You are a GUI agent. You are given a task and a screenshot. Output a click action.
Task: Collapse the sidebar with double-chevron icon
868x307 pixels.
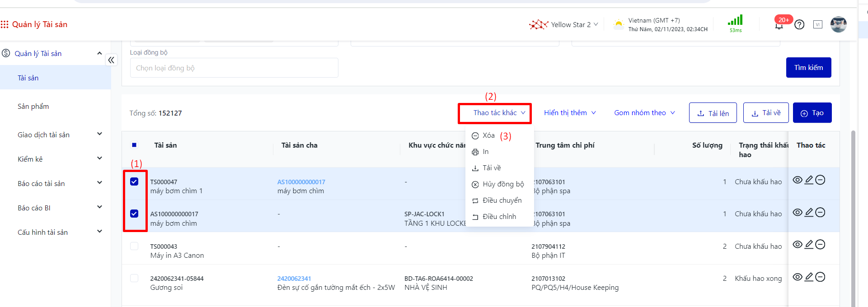[x=111, y=60]
